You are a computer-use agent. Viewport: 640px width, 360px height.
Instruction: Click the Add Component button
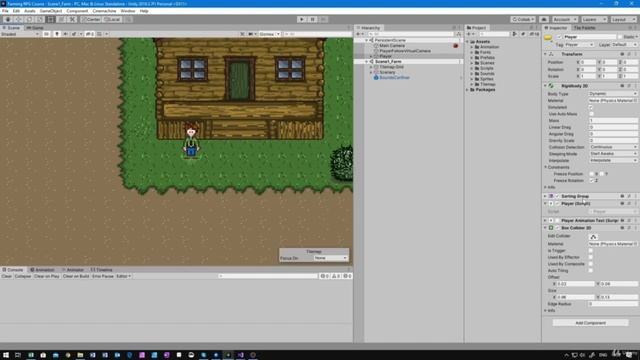[590, 323]
